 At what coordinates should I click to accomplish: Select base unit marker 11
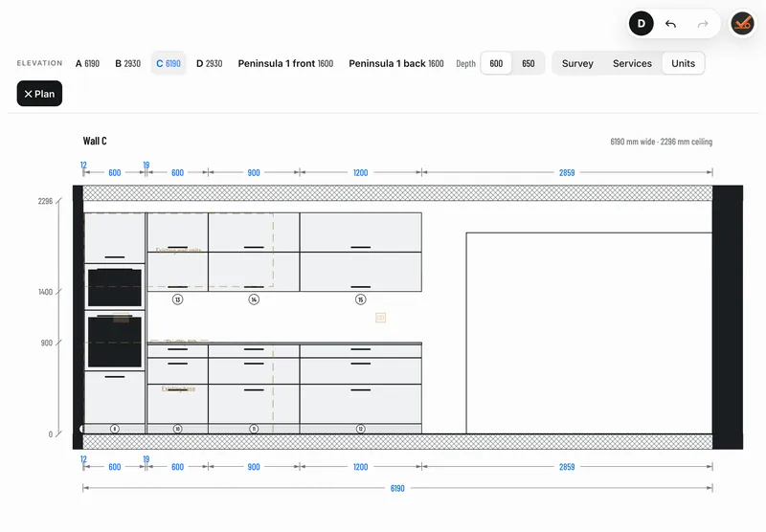pos(254,429)
